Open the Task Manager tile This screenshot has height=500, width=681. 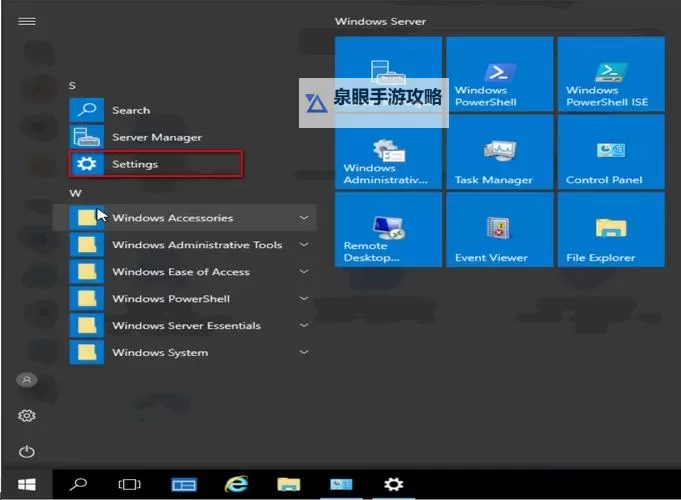pos(499,152)
